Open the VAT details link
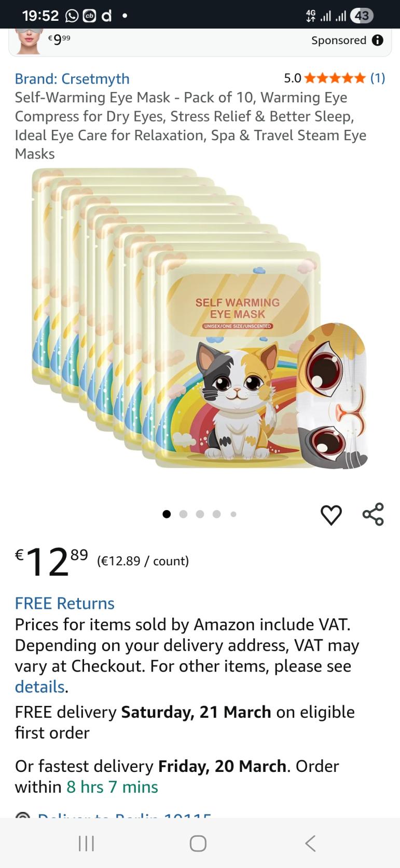 point(39,687)
